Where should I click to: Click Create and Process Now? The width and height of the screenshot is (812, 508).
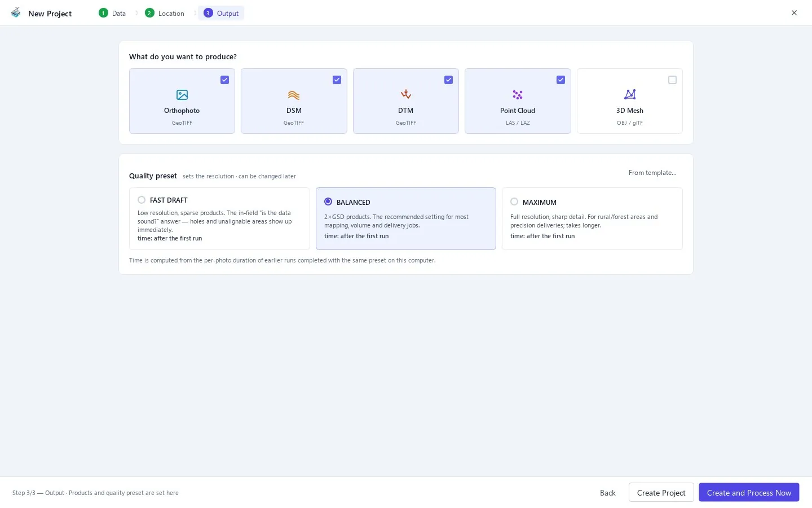click(749, 493)
